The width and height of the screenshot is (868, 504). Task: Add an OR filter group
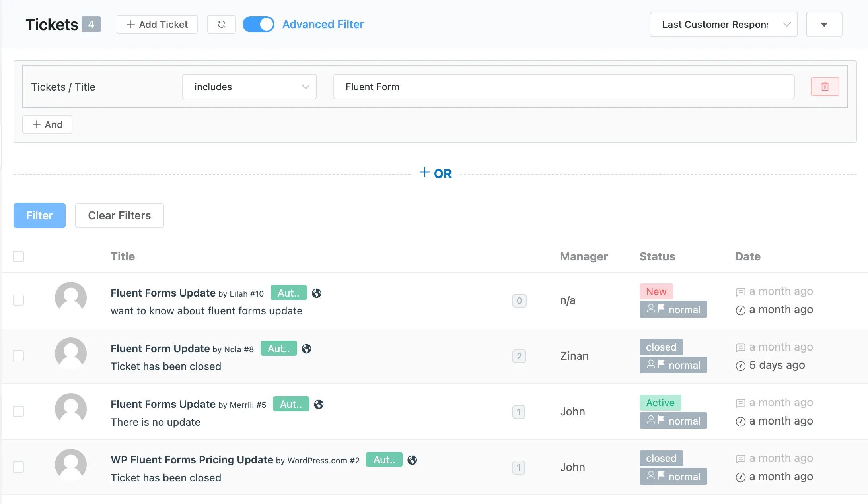point(436,173)
